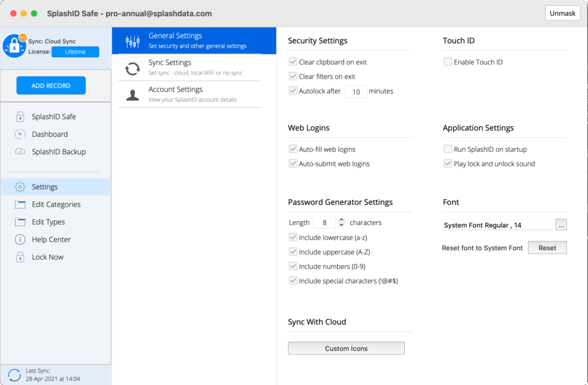Click the Help Center info icon
The height and width of the screenshot is (385, 588).
[20, 240]
